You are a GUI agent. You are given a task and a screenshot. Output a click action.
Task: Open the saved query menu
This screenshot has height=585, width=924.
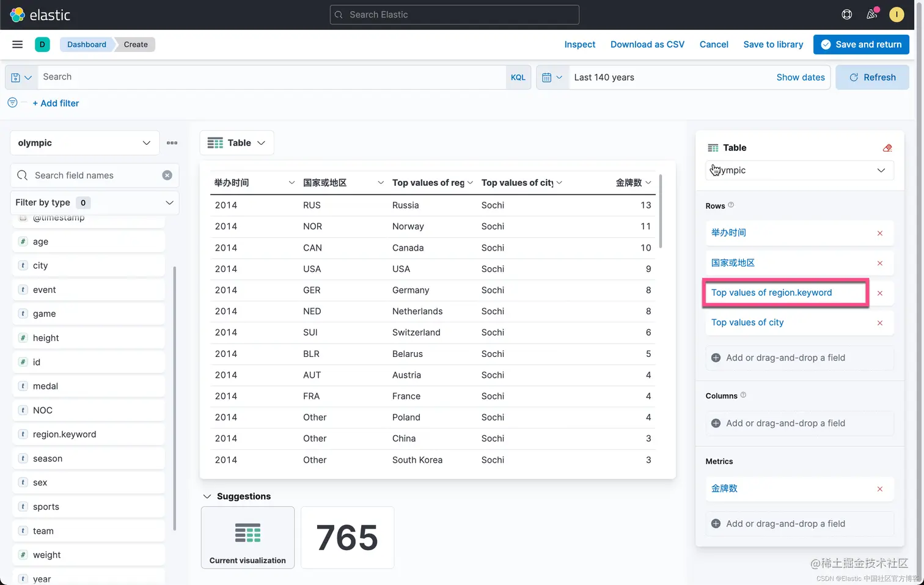click(21, 78)
